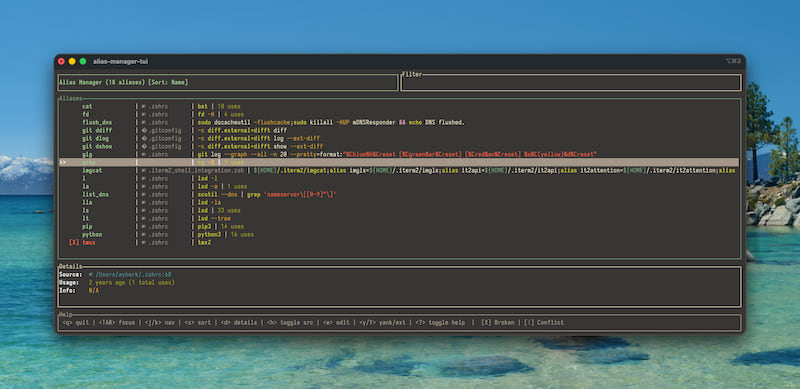Select the broken tmux alias name
The image size is (800, 389).
coord(89,242)
